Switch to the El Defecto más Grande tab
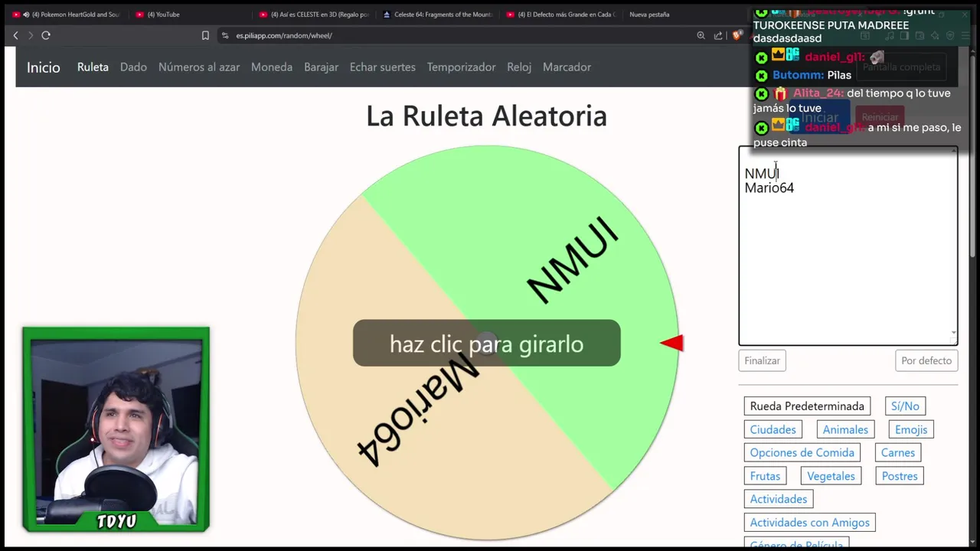This screenshot has width=980, height=551. click(560, 14)
